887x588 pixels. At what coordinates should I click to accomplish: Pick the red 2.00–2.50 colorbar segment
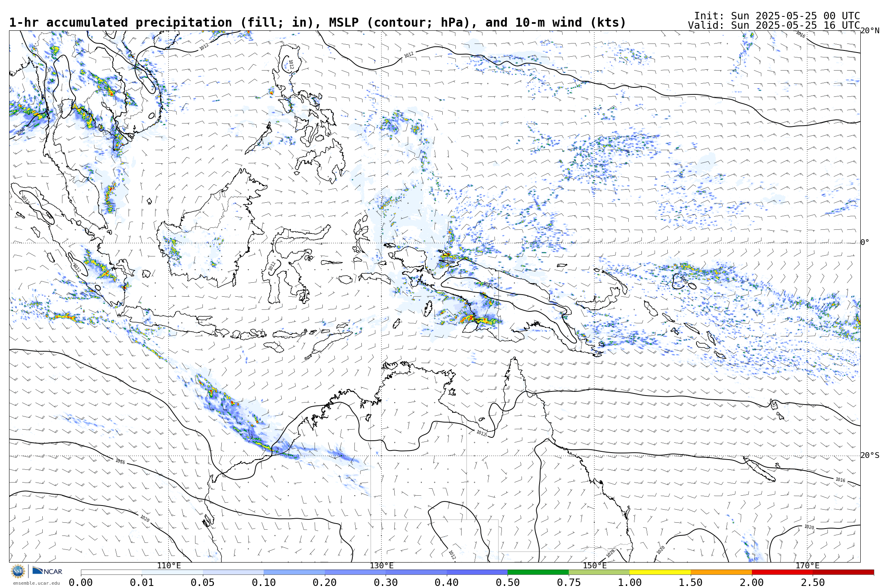782,572
